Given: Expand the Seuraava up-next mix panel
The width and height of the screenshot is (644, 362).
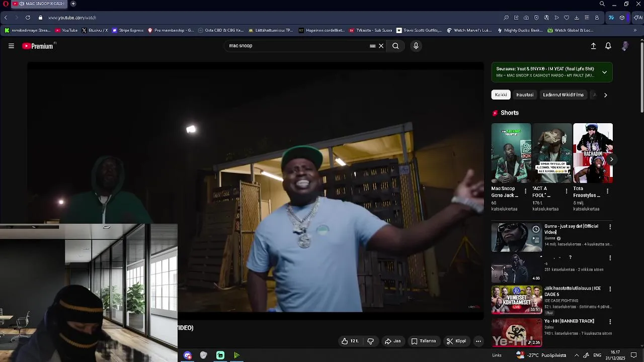Looking at the screenshot, I should click(604, 72).
